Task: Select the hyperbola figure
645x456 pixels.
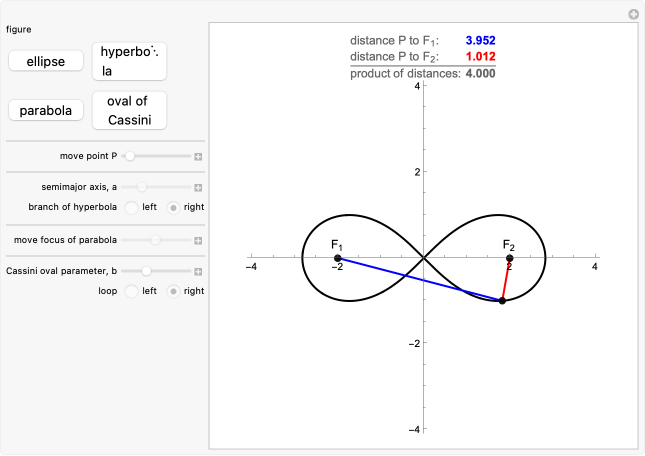Action: pos(129,61)
